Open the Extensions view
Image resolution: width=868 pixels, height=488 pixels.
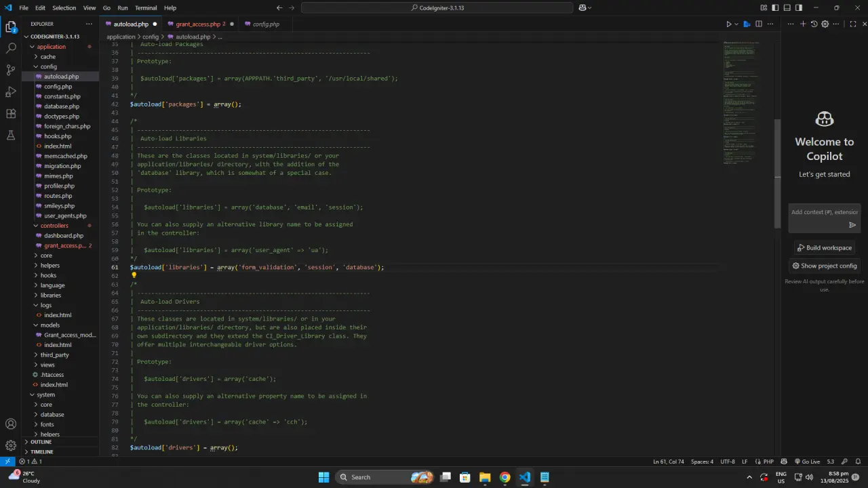(x=11, y=113)
